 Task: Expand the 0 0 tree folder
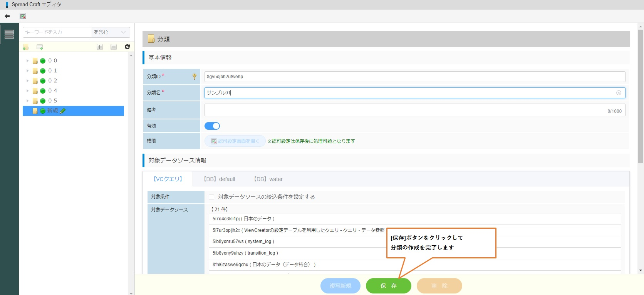[x=27, y=61]
